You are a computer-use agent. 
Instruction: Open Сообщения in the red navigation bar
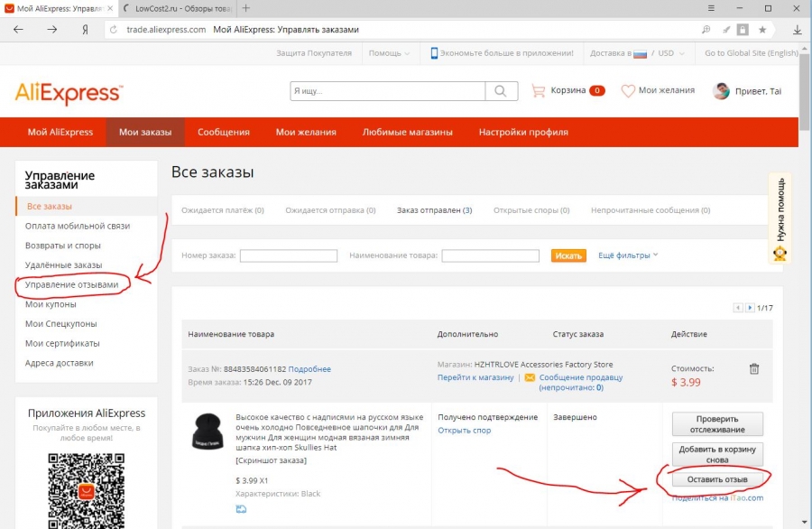tap(223, 132)
